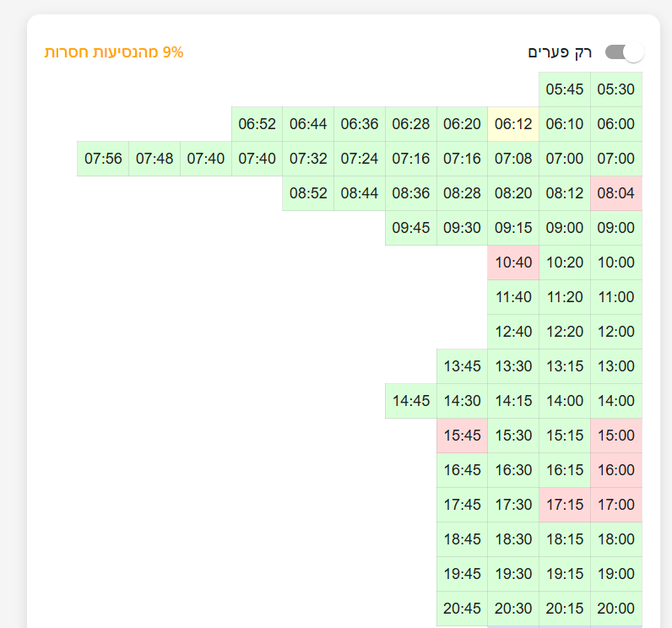This screenshot has height=628, width=672.
Task: Click the 05:45 time cell
Action: (565, 89)
